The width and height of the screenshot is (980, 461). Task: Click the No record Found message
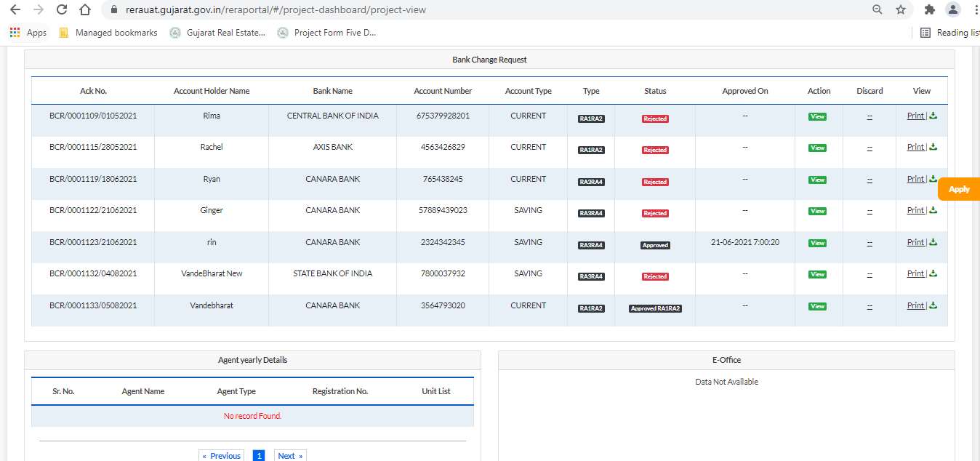(x=252, y=416)
